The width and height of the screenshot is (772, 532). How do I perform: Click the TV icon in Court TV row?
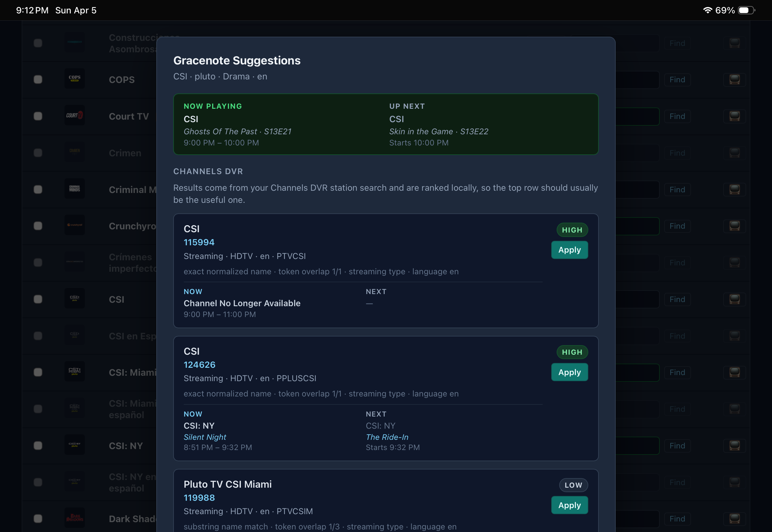tap(734, 116)
